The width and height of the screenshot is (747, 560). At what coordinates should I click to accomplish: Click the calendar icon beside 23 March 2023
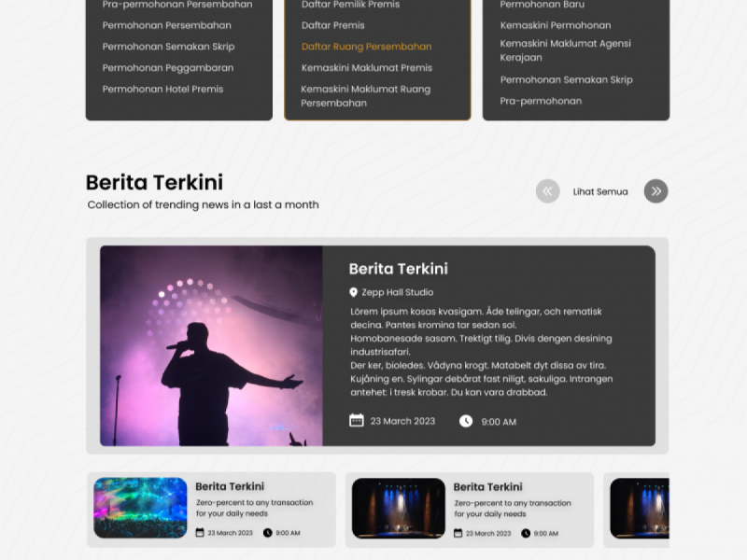[x=357, y=421]
